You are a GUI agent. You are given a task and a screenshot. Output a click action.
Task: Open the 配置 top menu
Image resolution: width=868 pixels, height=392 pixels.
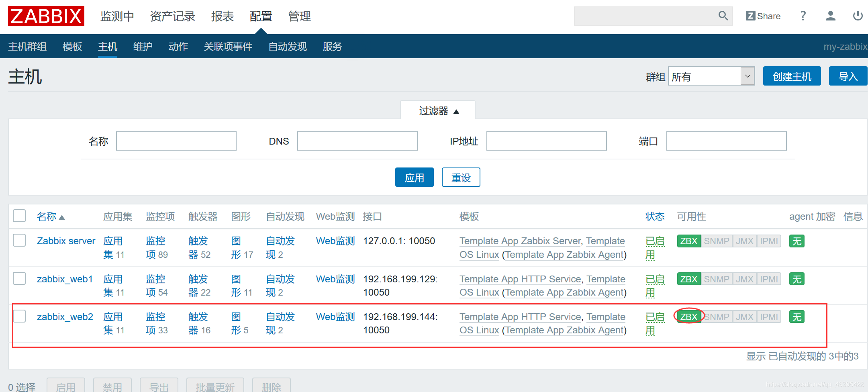(x=261, y=16)
